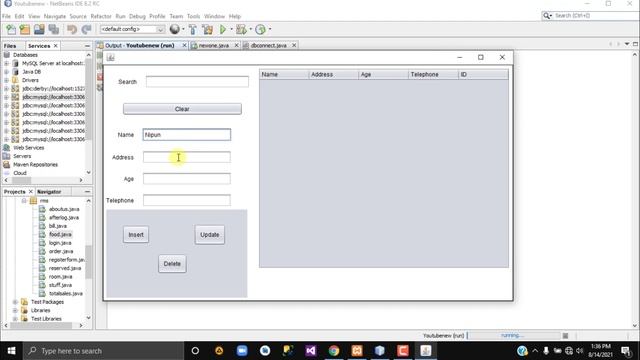640x360 pixels.
Task: Close the Services tab
Action: coord(56,46)
